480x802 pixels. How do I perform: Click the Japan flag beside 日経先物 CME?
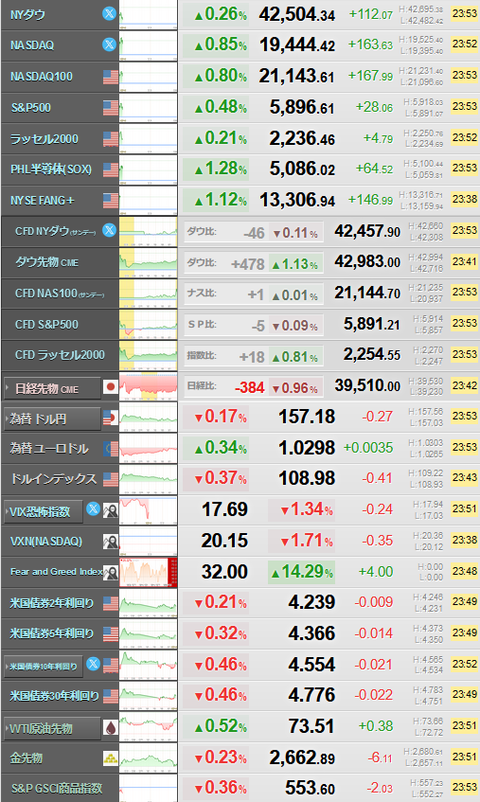(111, 387)
